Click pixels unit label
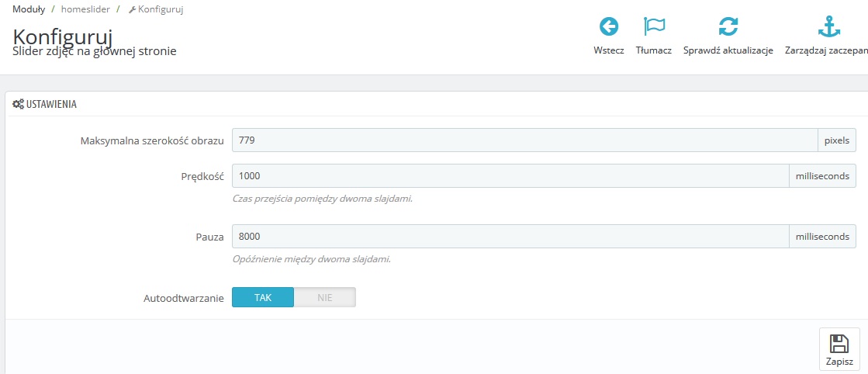868x374 pixels. click(x=837, y=140)
